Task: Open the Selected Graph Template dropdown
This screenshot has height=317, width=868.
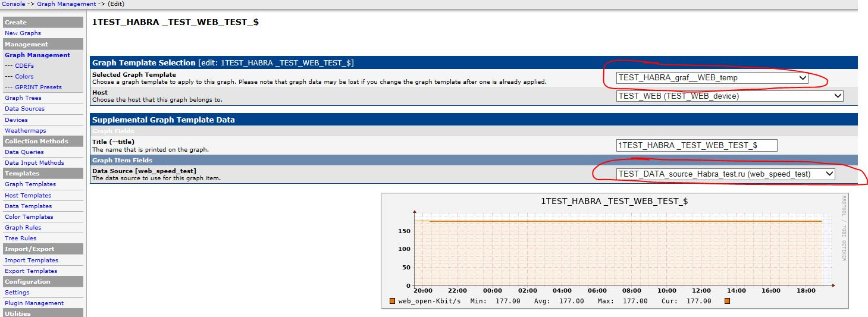Action: click(x=712, y=78)
